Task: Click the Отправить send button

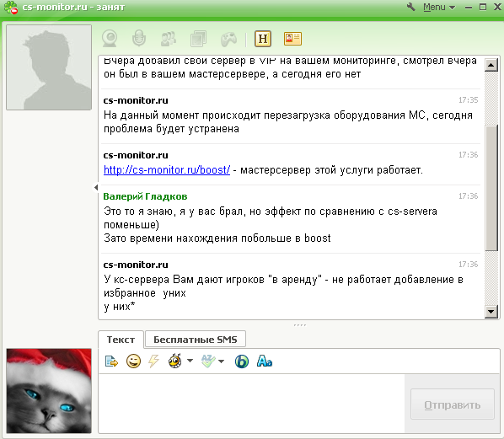Action: [x=453, y=404]
